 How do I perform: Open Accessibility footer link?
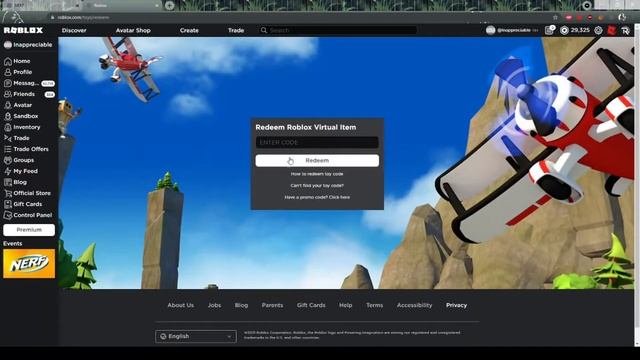pyautogui.click(x=414, y=305)
